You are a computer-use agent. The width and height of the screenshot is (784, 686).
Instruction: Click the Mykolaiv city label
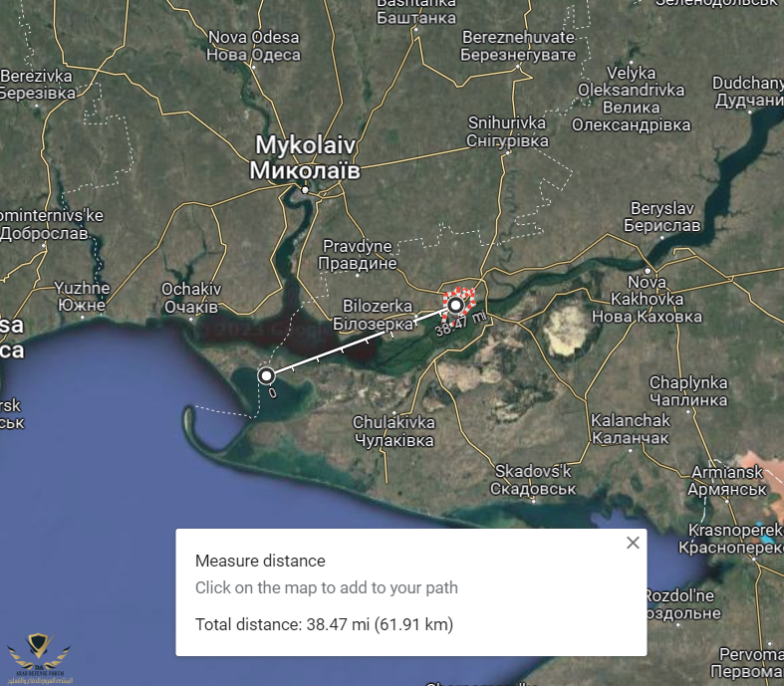point(305,157)
